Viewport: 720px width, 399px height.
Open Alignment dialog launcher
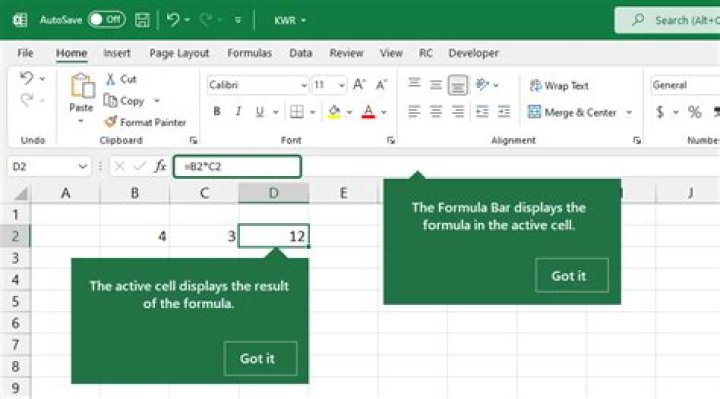(637, 140)
